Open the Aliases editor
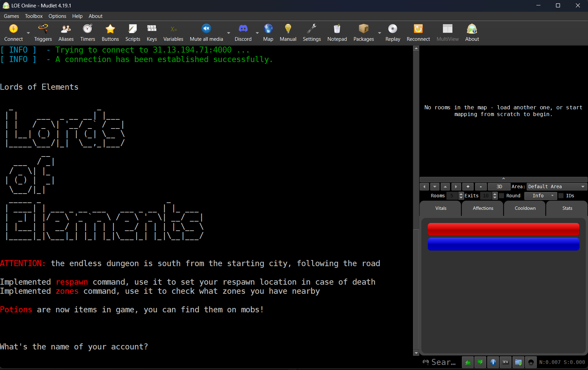The width and height of the screenshot is (588, 370). point(66,33)
